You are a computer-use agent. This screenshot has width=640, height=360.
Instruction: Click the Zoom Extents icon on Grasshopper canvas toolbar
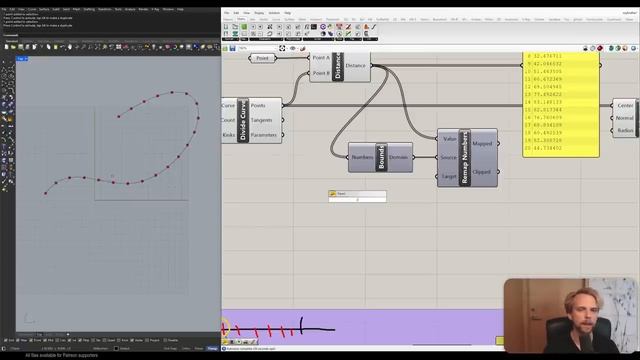coord(282,49)
